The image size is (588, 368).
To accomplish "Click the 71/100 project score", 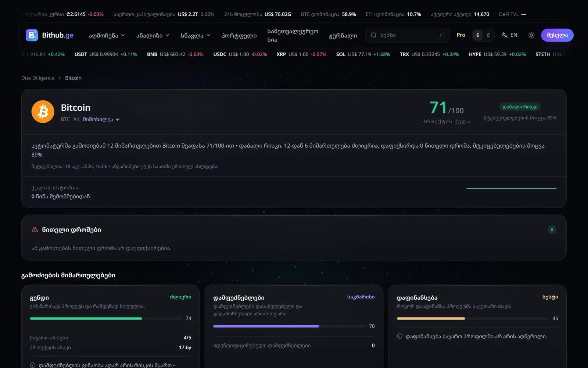I will 447,108.
